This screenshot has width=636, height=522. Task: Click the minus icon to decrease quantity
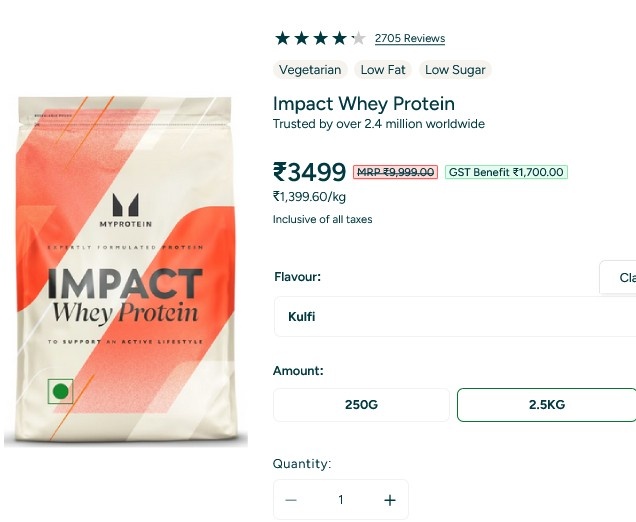(x=291, y=500)
